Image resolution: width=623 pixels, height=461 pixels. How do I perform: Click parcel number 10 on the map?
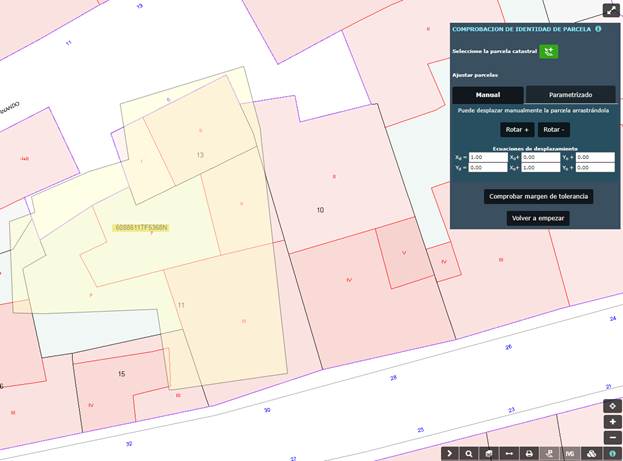[320, 210]
